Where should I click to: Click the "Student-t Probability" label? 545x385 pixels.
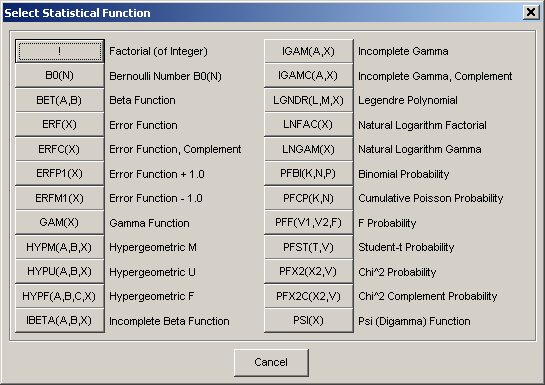tap(406, 247)
